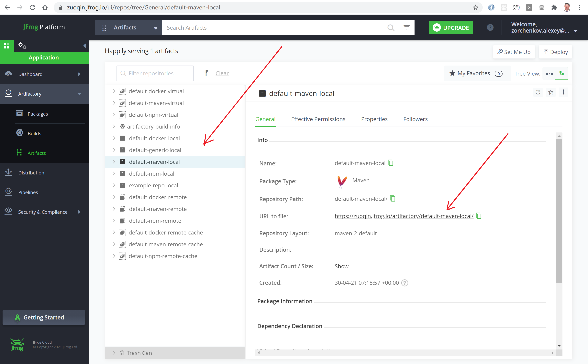This screenshot has height=364, width=588.
Task: Click the horizontal scrollbar in info panel
Action: [x=405, y=353]
